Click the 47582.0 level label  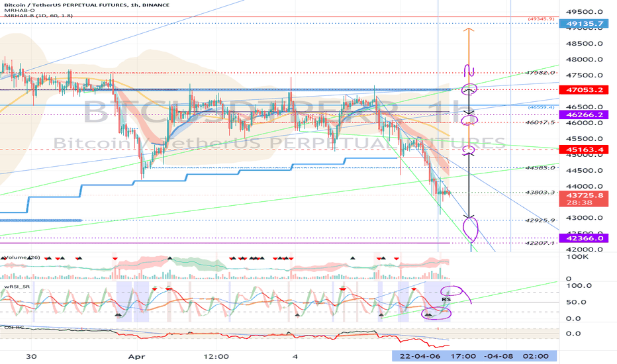pyautogui.click(x=540, y=72)
